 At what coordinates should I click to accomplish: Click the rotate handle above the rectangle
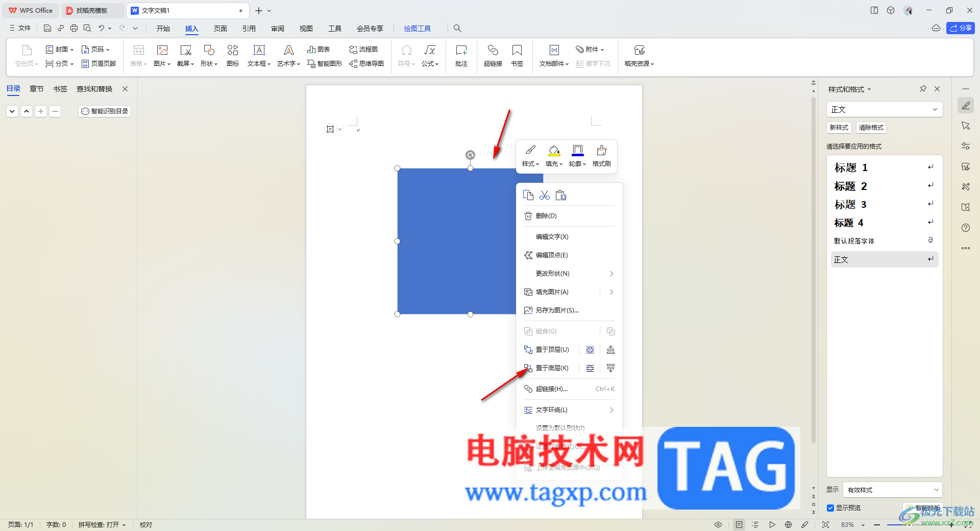point(470,155)
